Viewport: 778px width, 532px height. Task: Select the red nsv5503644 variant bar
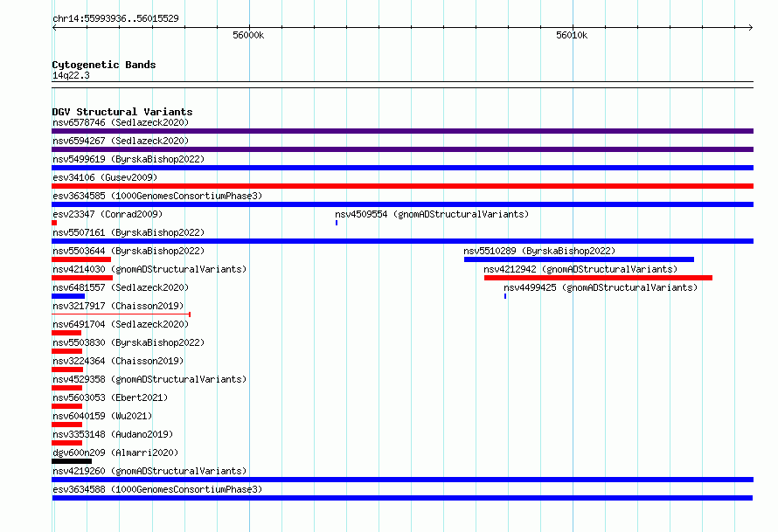(81, 259)
